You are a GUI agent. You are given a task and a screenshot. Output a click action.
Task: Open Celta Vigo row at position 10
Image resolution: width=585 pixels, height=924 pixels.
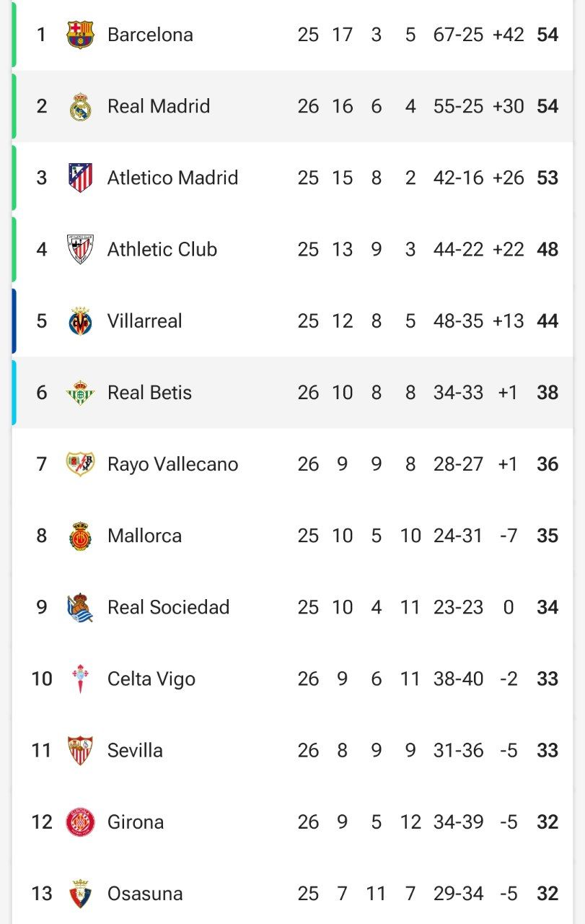pyautogui.click(x=292, y=679)
